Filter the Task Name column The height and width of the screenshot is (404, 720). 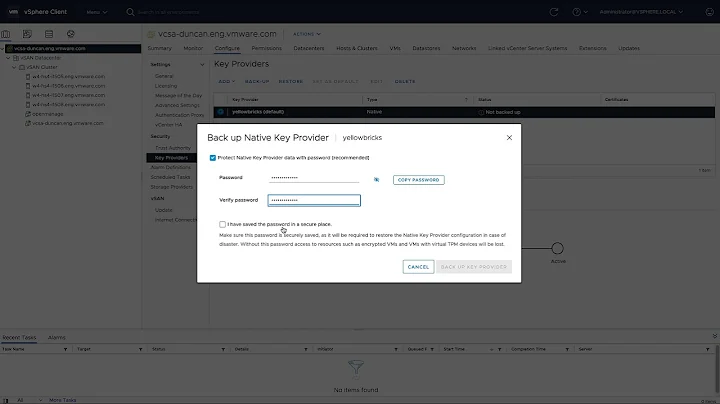click(65, 349)
